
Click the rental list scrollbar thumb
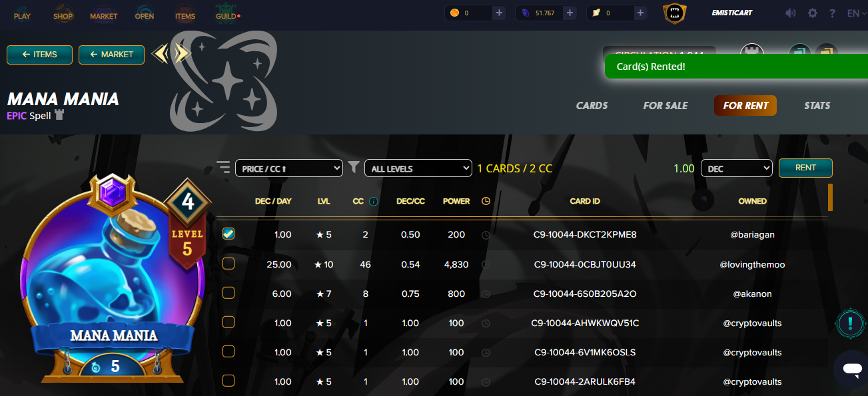tap(830, 197)
